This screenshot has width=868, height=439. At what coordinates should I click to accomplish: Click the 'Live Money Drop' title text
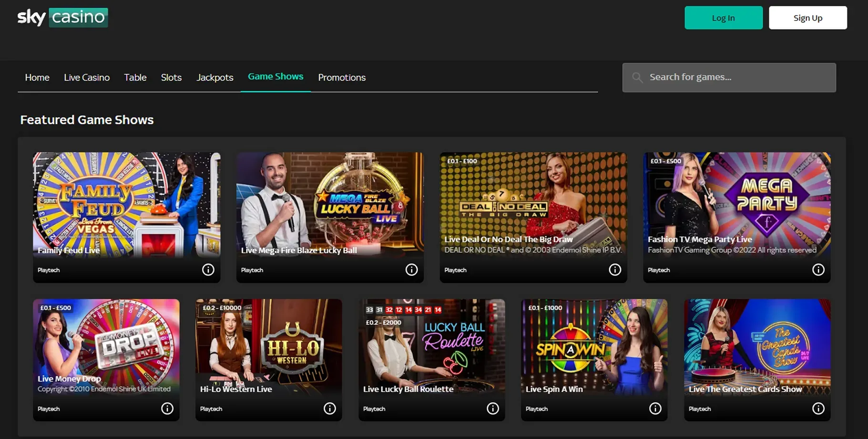coord(69,378)
